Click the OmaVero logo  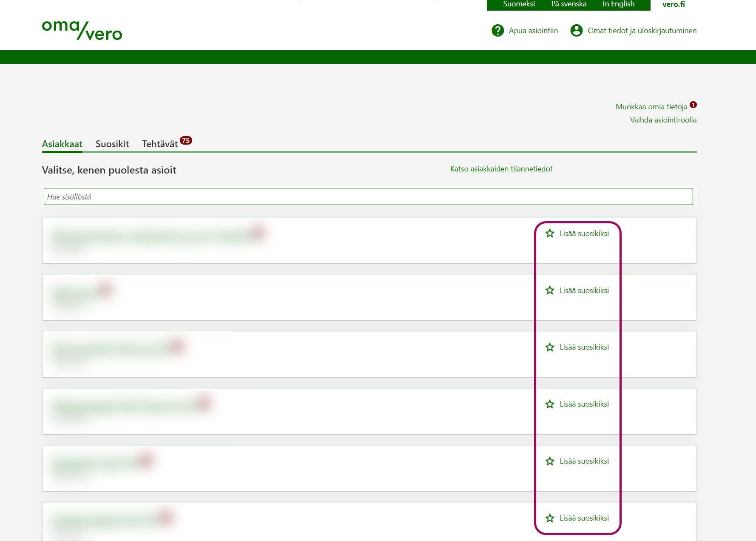pyautogui.click(x=82, y=31)
